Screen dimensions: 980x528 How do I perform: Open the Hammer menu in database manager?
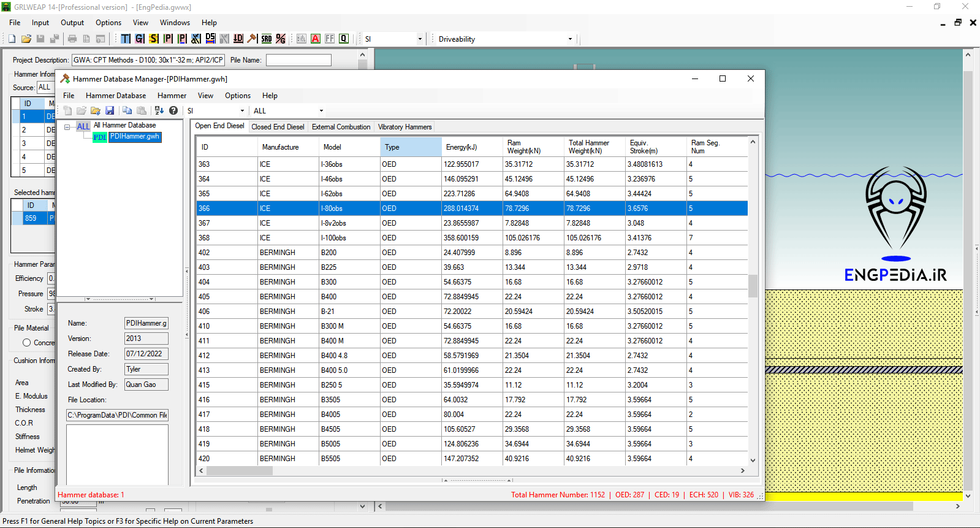point(172,96)
